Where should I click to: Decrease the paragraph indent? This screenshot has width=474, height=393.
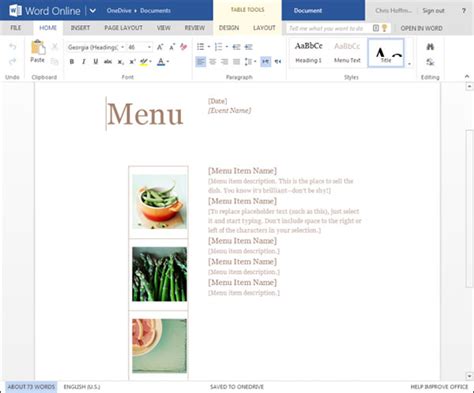pos(236,47)
